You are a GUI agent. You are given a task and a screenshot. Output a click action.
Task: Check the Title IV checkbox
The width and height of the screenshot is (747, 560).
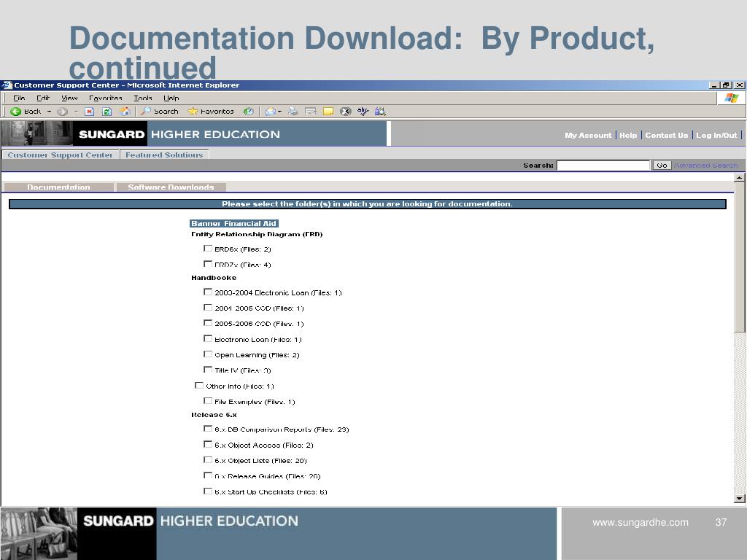click(208, 370)
